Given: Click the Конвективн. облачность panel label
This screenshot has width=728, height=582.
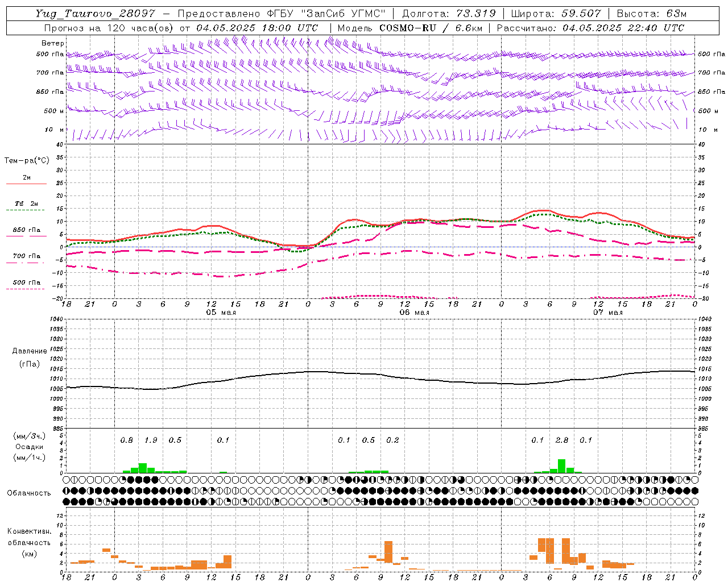Looking at the screenshot, I should pos(30,537).
